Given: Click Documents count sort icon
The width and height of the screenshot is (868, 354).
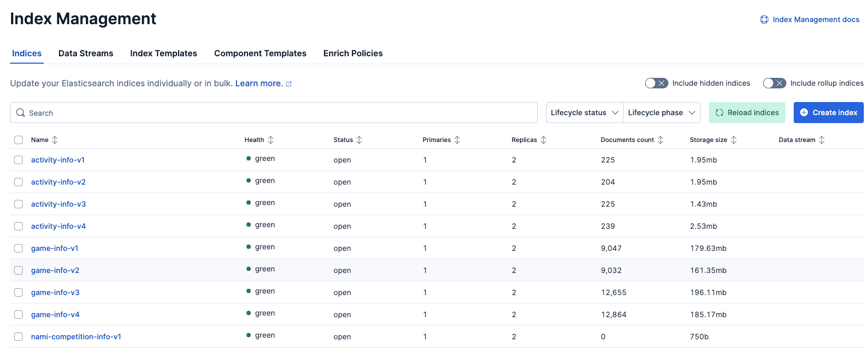Looking at the screenshot, I should click(660, 140).
